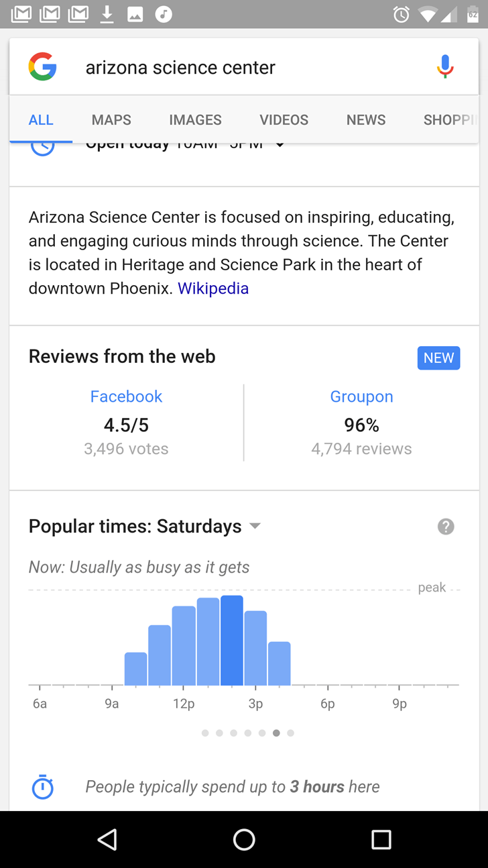Open the Saturdays day dropdown
This screenshot has height=868, width=488.
[255, 527]
